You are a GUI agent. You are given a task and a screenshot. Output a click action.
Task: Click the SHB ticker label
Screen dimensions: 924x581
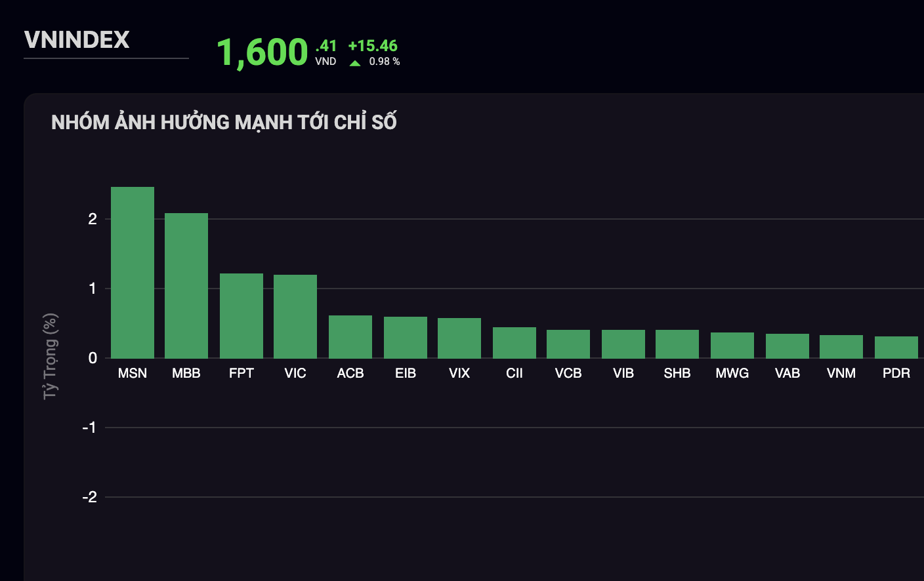click(677, 373)
